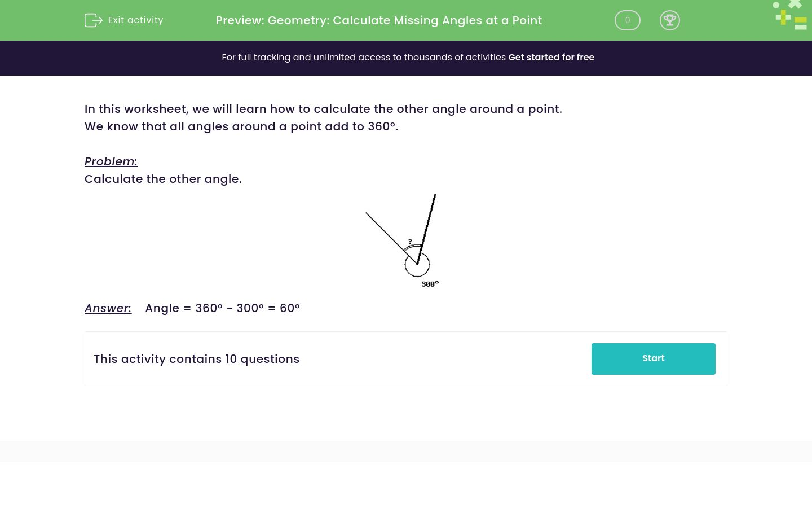Select the Problem section heading
The image size is (812, 508).
(111, 161)
